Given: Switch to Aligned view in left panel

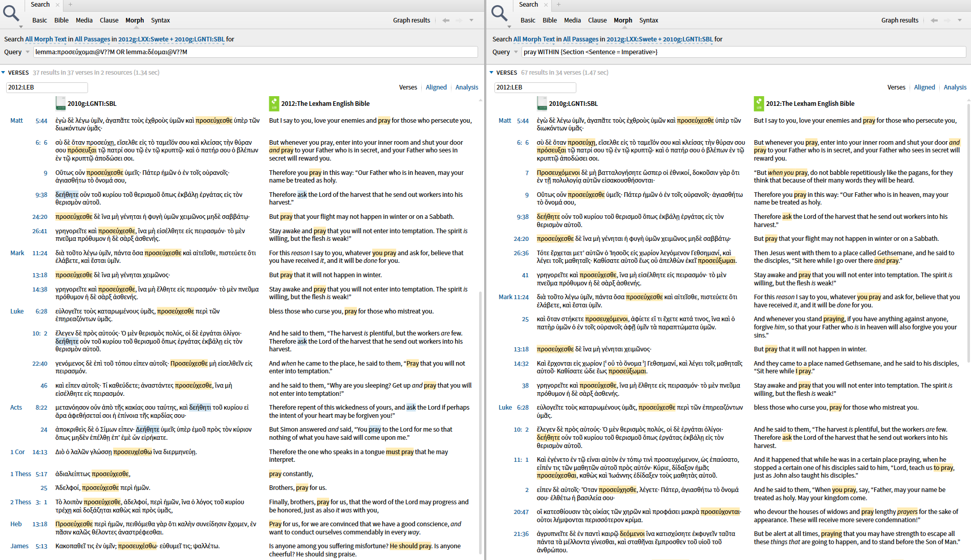Looking at the screenshot, I should 436,87.
